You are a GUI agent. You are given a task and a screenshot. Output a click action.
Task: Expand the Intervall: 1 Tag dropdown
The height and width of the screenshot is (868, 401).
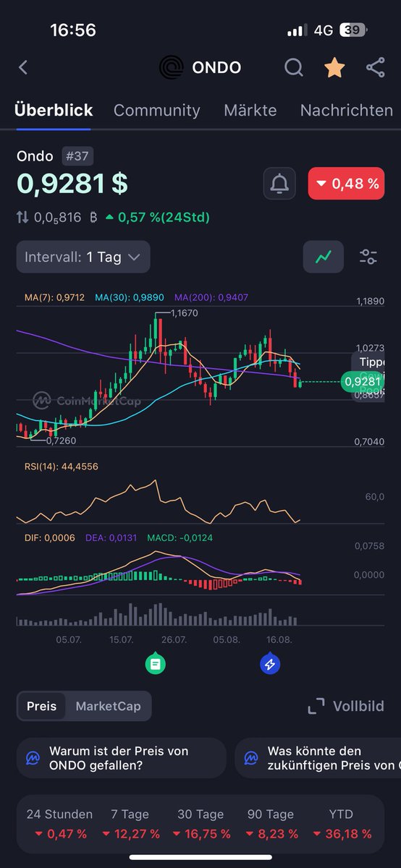click(x=83, y=257)
